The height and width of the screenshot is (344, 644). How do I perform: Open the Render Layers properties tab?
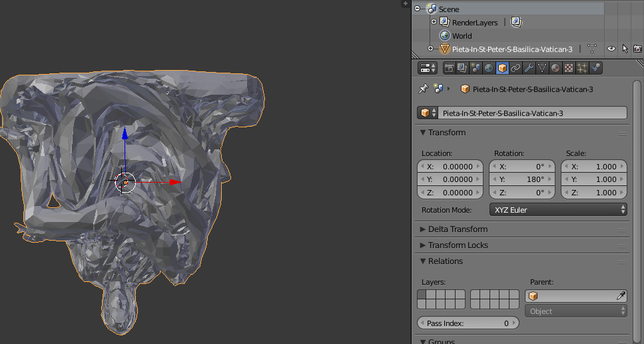click(x=462, y=68)
